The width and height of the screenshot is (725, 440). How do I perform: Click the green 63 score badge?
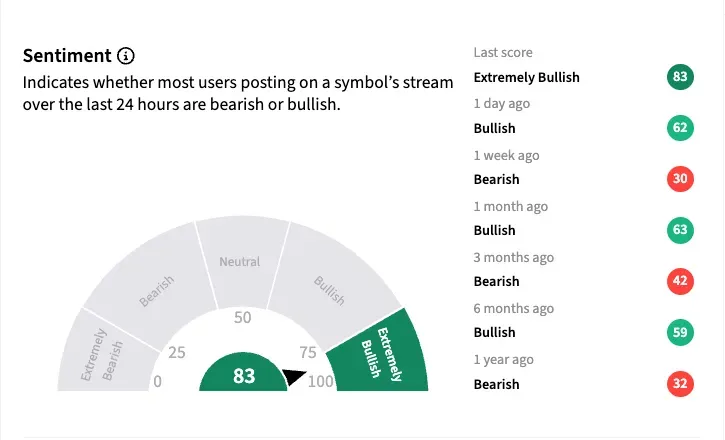point(680,230)
